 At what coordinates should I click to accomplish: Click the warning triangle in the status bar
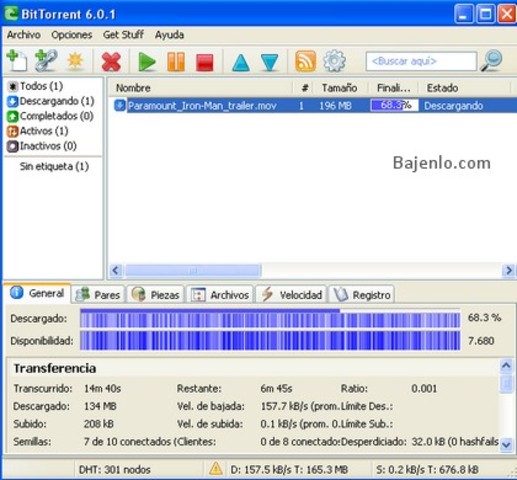[x=216, y=469]
